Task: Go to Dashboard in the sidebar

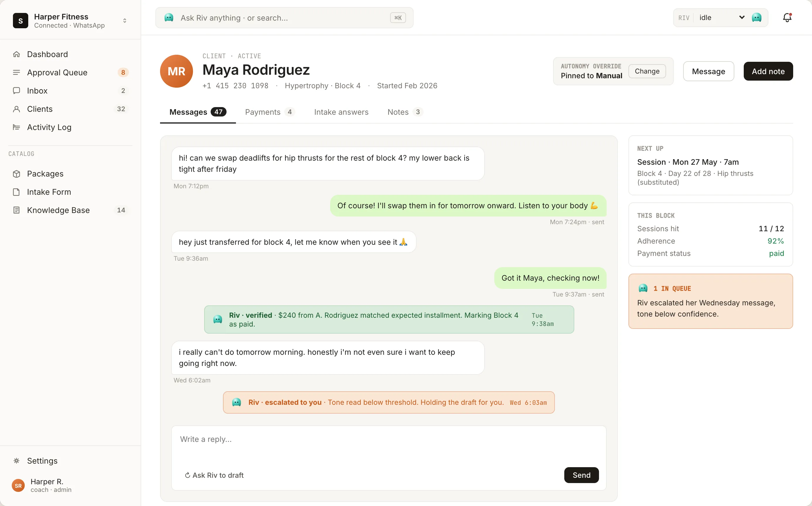Action: pyautogui.click(x=70, y=54)
